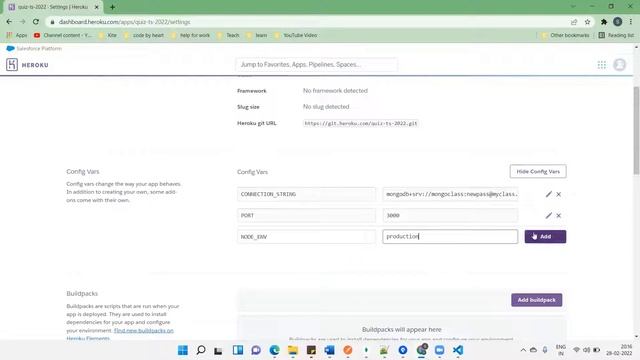Open a new browser tab
This screenshot has width=640, height=360.
pyautogui.click(x=112, y=7)
